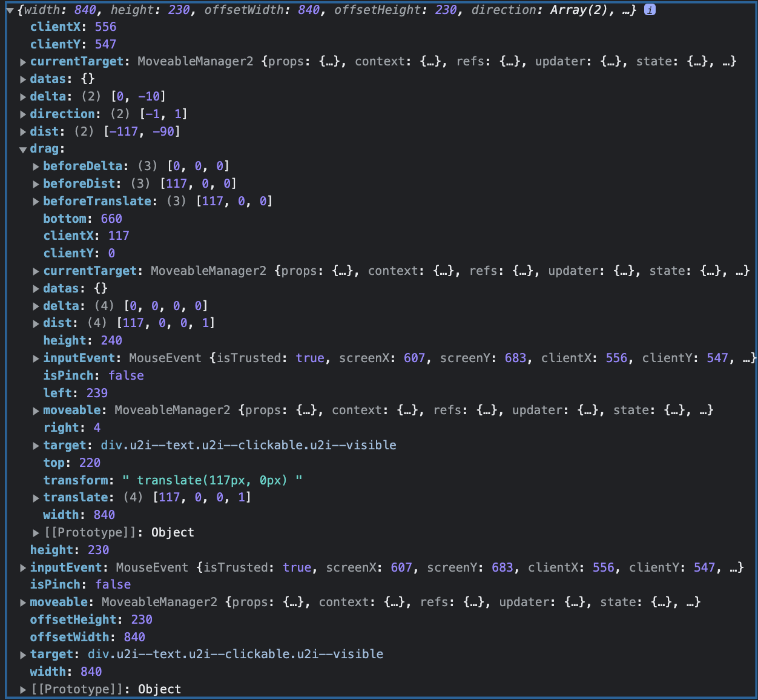Expand the bottom-level moveable MoveableManager2 object

point(22,602)
